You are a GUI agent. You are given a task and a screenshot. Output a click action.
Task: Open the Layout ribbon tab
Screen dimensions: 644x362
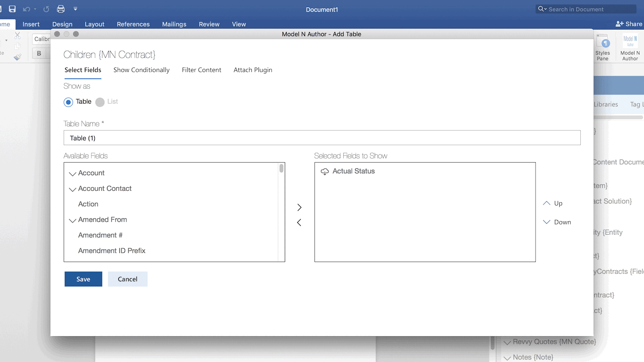tap(94, 24)
